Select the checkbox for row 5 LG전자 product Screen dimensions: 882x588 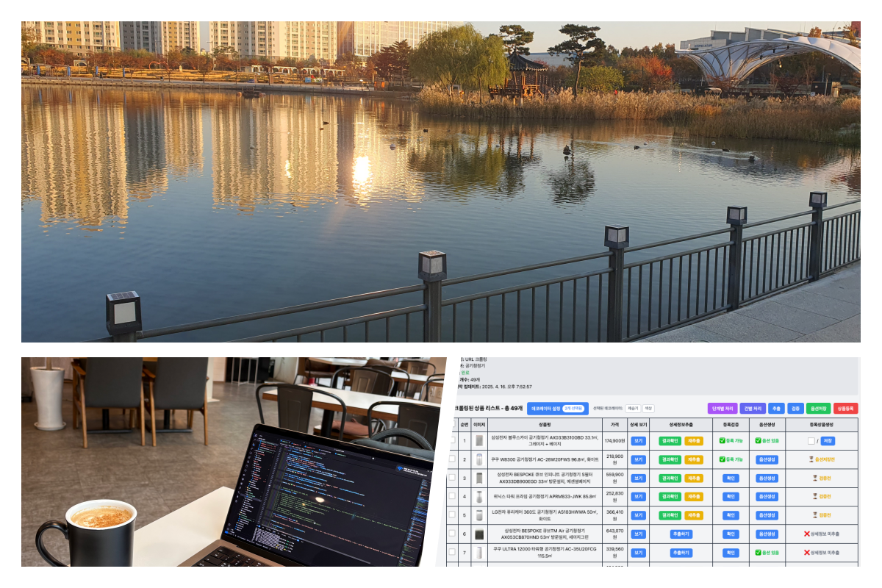click(452, 514)
